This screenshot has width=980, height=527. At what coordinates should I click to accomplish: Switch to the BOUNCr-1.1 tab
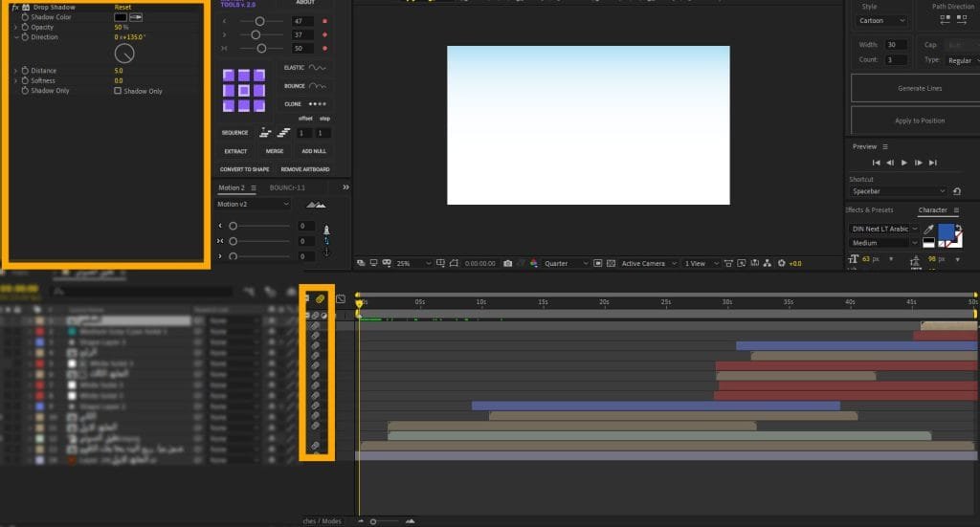287,188
